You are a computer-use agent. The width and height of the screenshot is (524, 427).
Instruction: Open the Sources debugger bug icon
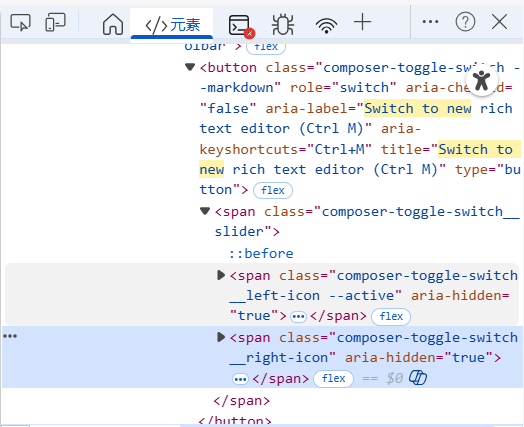pos(283,24)
